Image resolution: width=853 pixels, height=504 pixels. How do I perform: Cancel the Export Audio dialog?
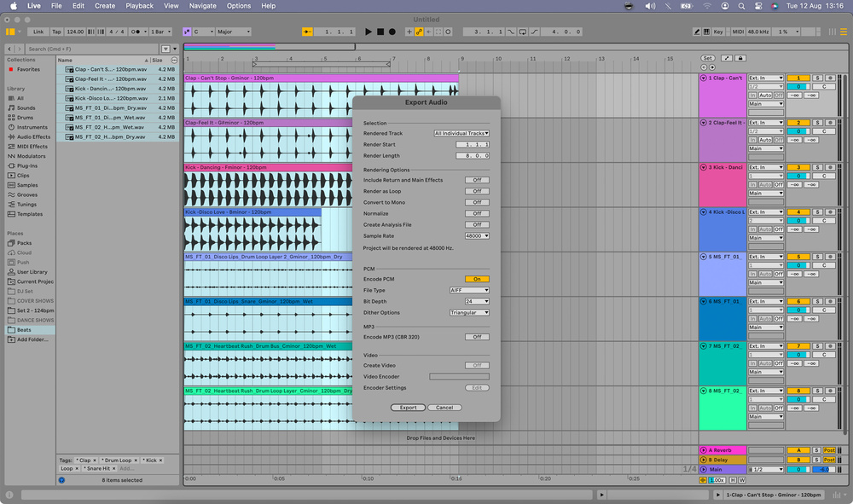(x=444, y=408)
